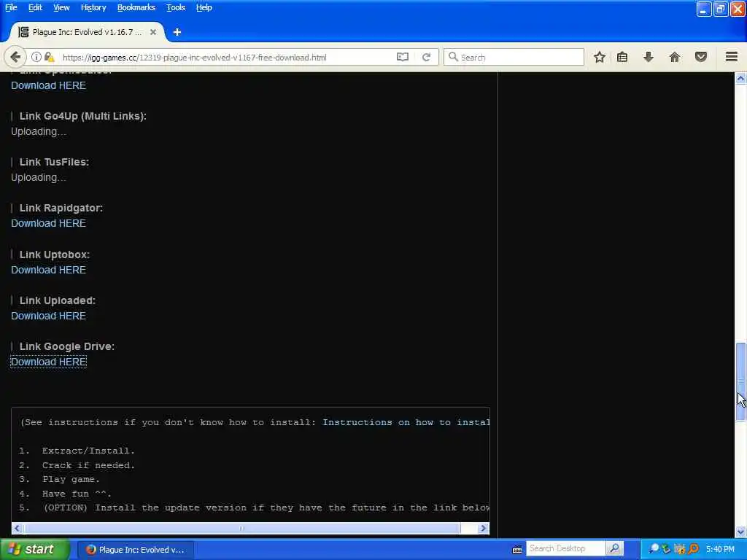The width and height of the screenshot is (747, 560).
Task: Click the Link Go4Up (Multi Links) heading
Action: pos(83,116)
